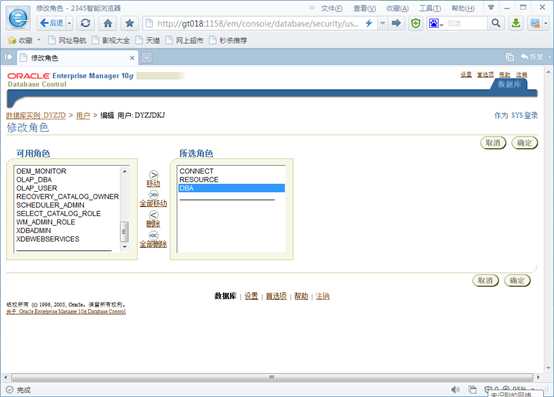Toggle the sidebar icon left of the tabs
554x397 pixels.
pos(9,57)
